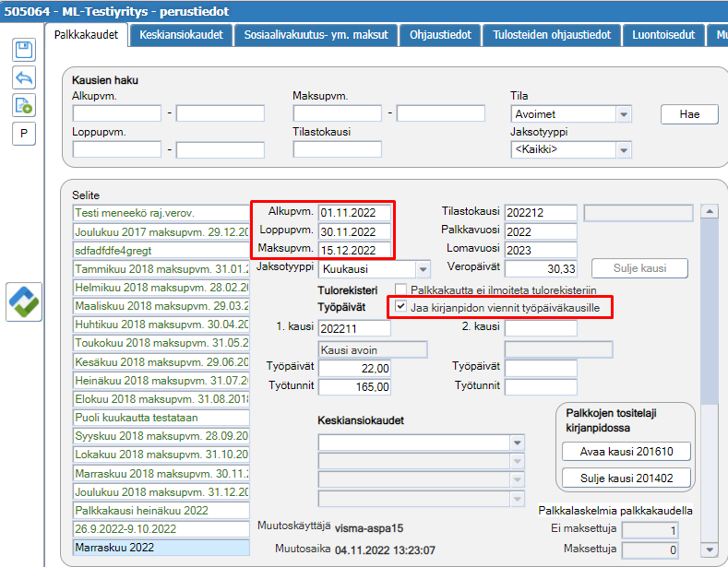Click Sulje kausi 201402 button
Image resolution: width=728 pixels, height=567 pixels.
[x=627, y=478]
